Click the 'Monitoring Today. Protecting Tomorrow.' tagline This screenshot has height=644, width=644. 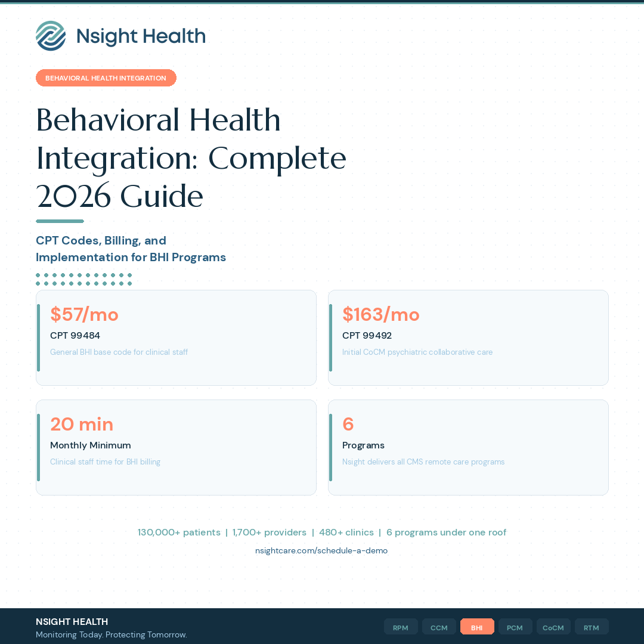pyautogui.click(x=111, y=634)
